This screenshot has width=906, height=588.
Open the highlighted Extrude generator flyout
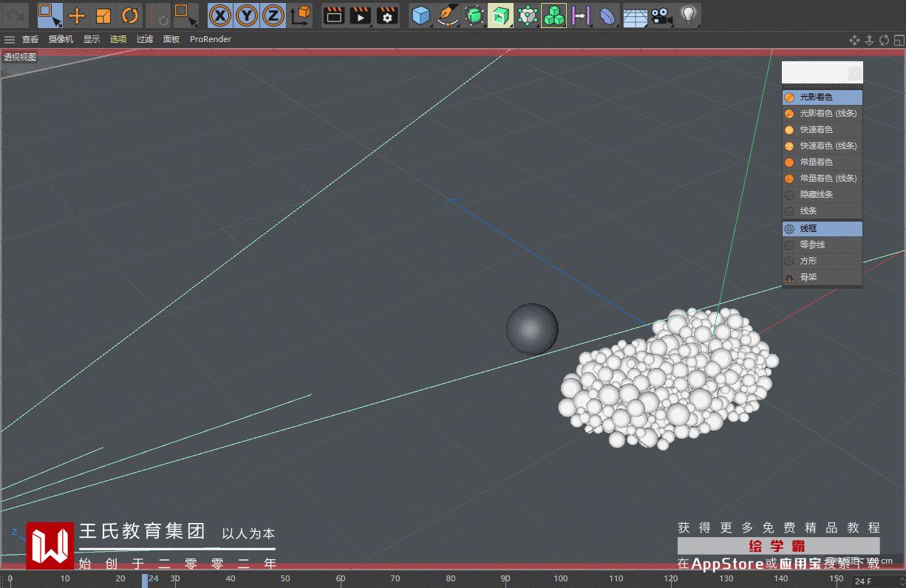click(501, 16)
